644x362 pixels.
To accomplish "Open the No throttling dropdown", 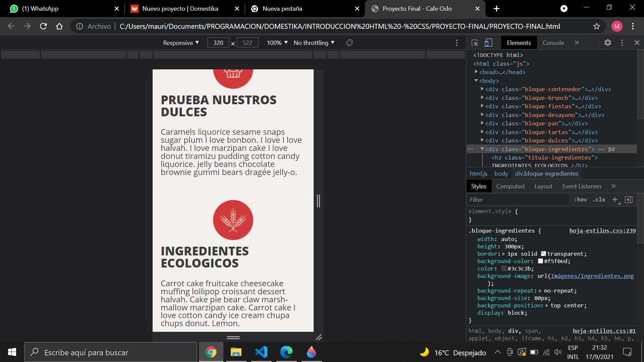I will coord(314,43).
